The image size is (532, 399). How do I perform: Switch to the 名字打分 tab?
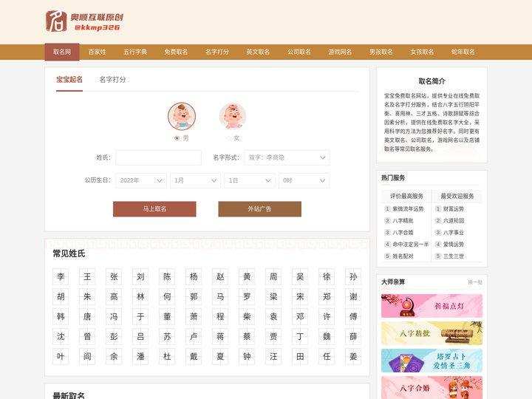pos(112,79)
